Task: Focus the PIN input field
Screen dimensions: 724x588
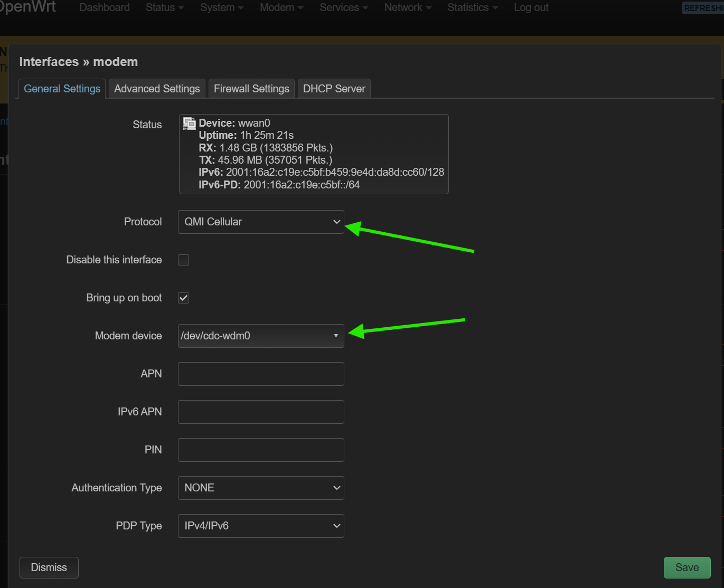Action: 261,450
